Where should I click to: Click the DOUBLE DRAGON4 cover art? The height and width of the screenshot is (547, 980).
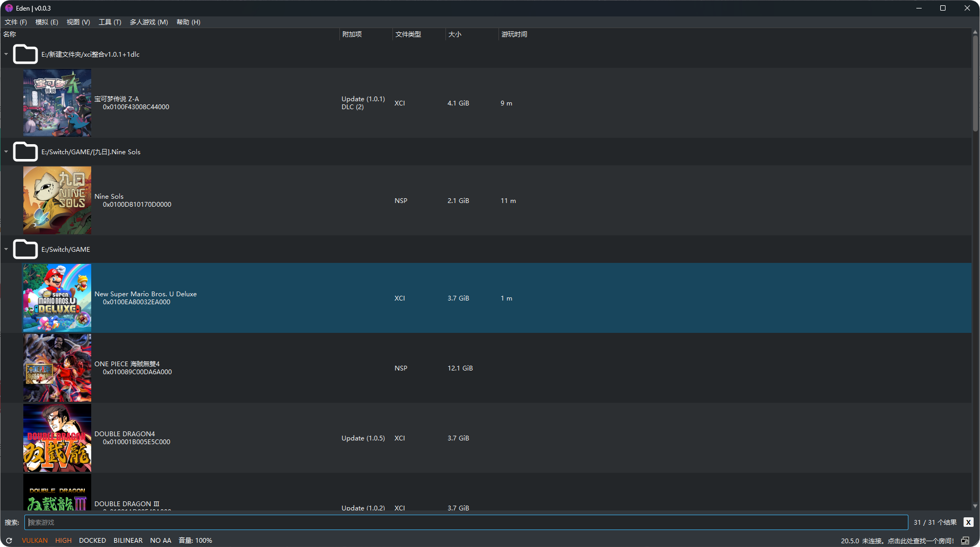pos(57,438)
